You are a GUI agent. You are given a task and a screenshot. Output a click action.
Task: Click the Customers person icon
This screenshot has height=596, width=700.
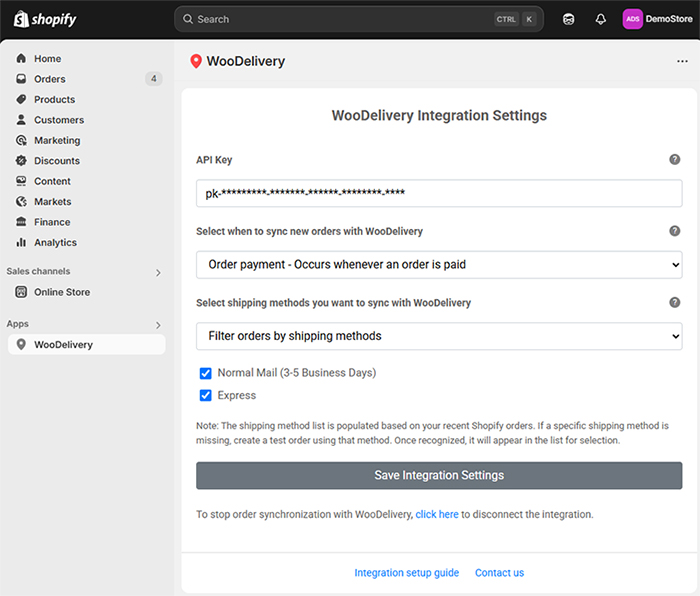[x=21, y=120]
